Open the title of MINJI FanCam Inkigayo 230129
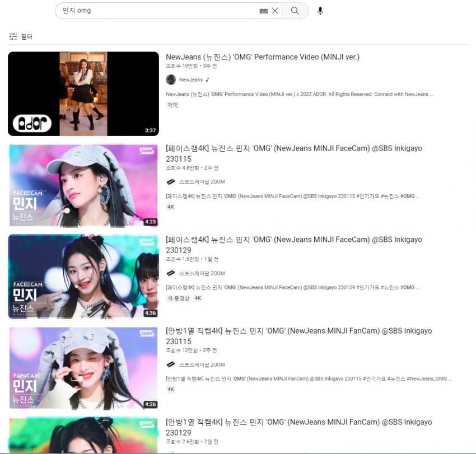This screenshot has height=454, width=476. [298, 427]
